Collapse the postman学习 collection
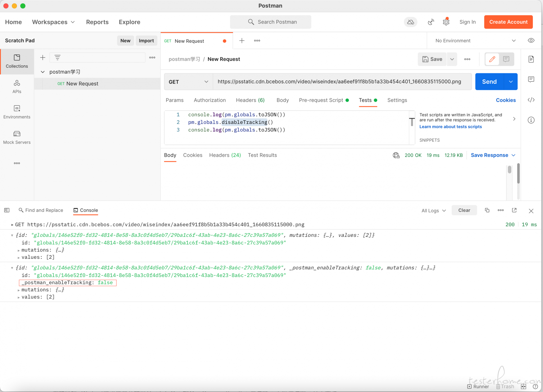Viewport: 543px width, 392px height. point(43,72)
